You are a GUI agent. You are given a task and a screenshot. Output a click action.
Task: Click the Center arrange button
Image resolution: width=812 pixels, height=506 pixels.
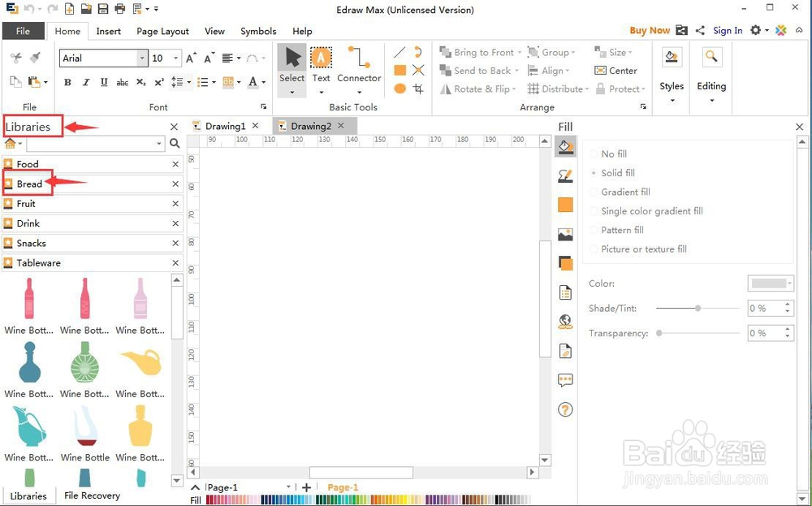[x=615, y=71]
